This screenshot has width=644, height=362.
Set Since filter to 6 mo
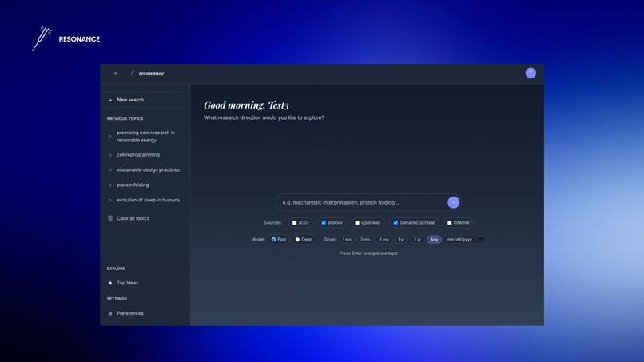pyautogui.click(x=384, y=240)
